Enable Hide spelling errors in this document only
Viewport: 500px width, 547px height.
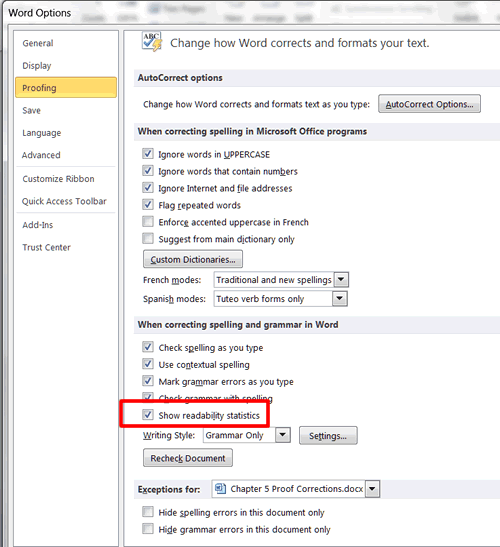click(148, 512)
